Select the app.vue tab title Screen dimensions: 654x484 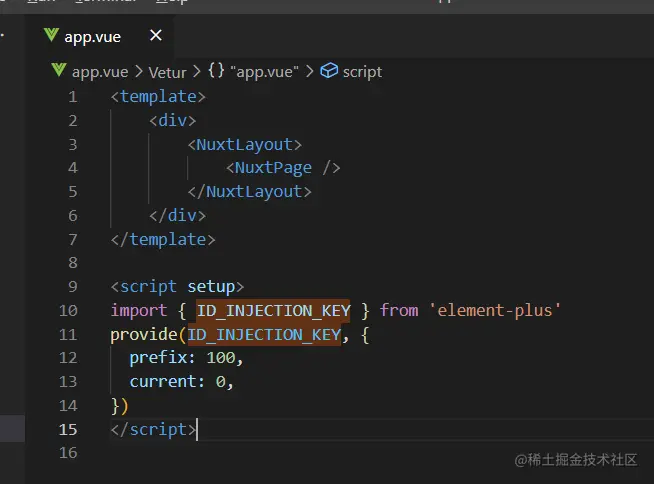click(92, 37)
